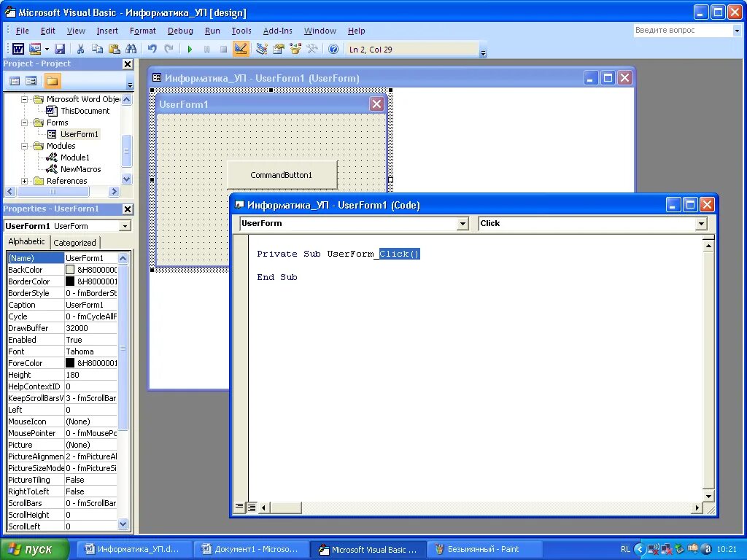Click the Help question mark icon
Viewport: 747px width, 560px height.
tap(333, 49)
